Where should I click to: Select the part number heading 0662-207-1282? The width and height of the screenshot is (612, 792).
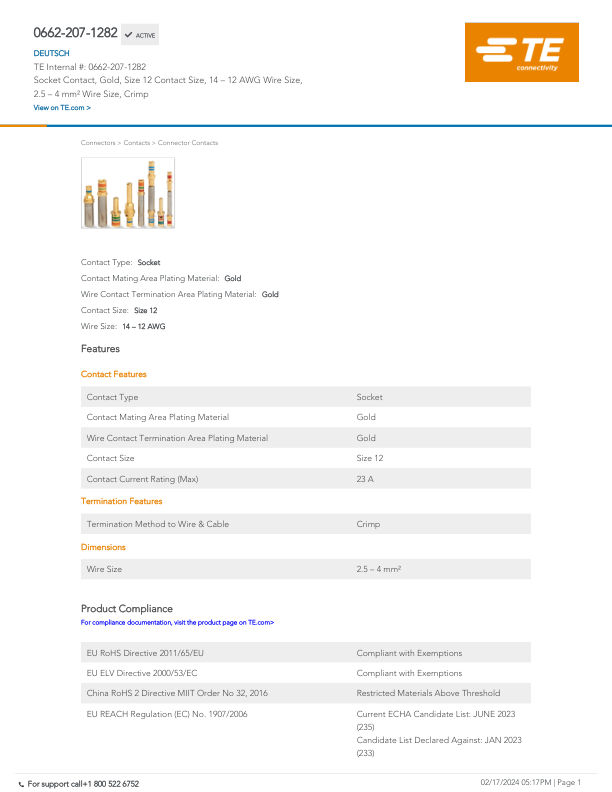75,33
